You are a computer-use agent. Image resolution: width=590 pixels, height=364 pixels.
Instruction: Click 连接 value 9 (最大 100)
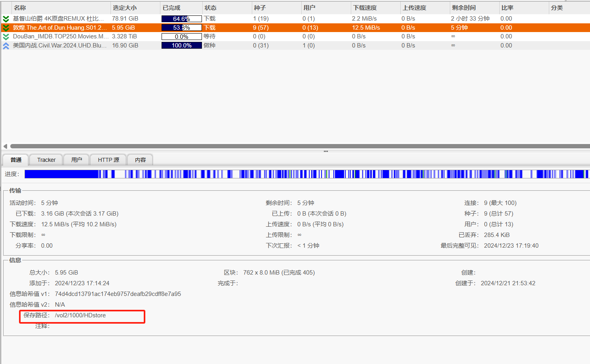click(500, 203)
